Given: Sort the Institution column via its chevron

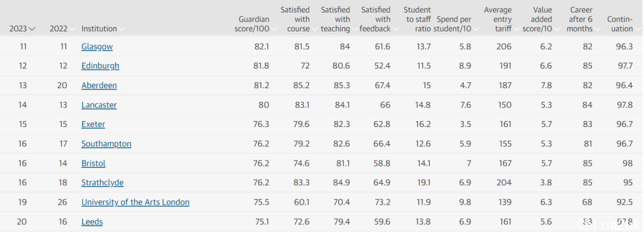Looking at the screenshot, I should click(122, 29).
